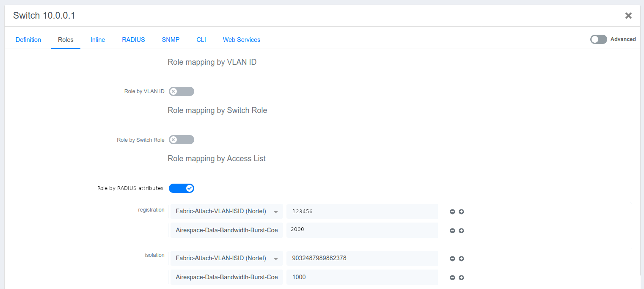Add row after registration Fabric-Attach-VLAN-ISID with plus icon
This screenshot has height=289, width=644.
[461, 212]
